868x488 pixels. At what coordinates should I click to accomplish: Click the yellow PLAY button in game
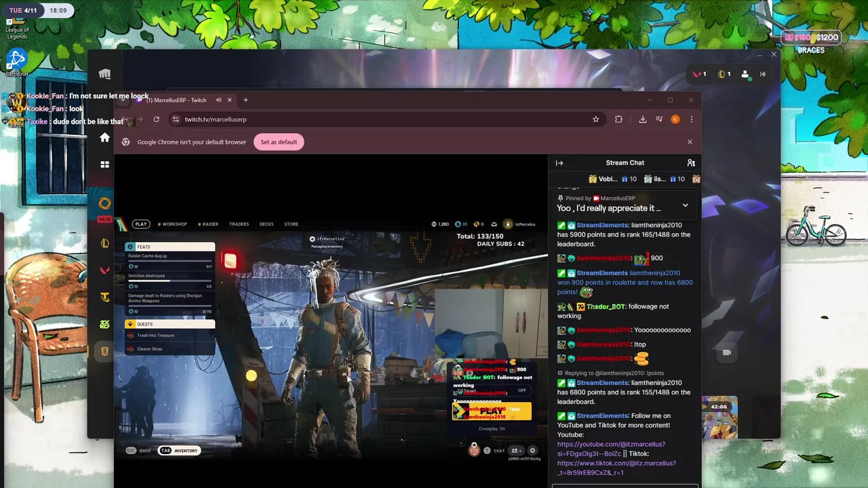tap(492, 411)
